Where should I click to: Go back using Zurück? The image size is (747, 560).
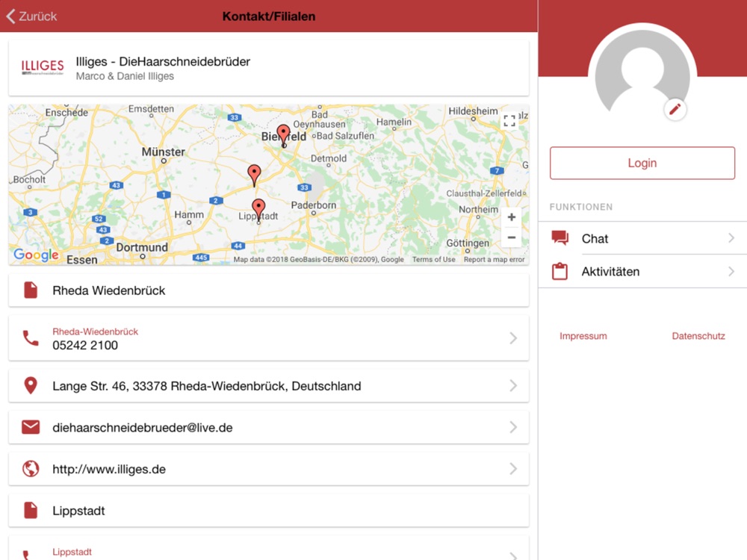(x=32, y=16)
